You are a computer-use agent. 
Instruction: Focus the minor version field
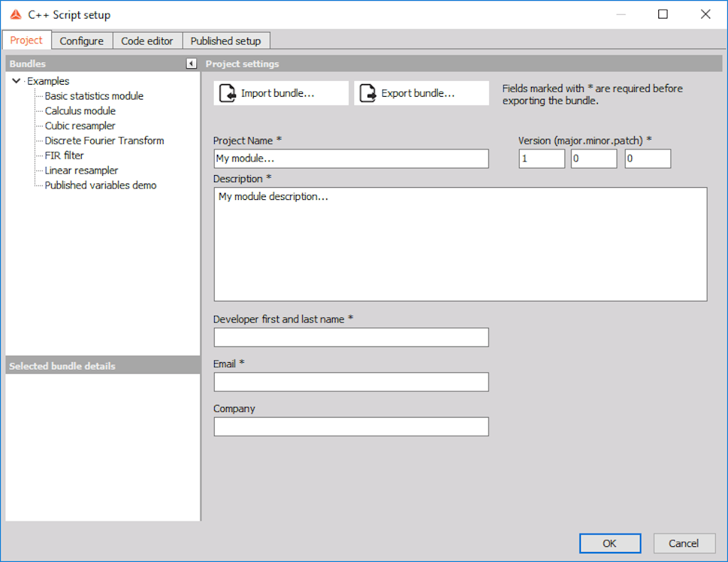(x=594, y=159)
